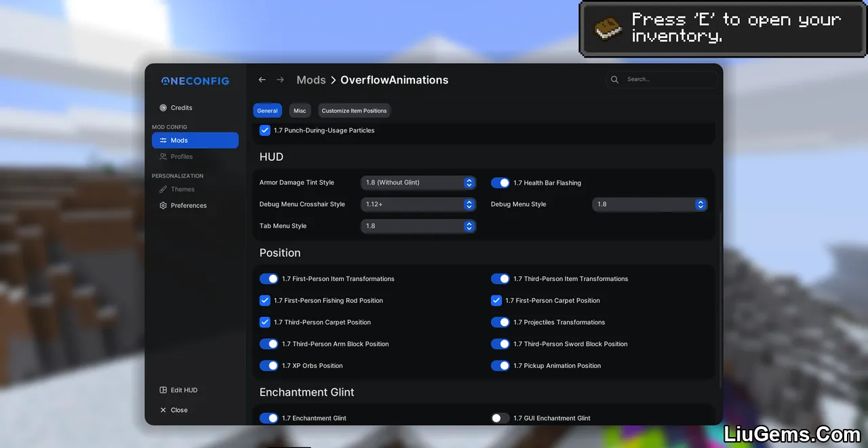Click the Armor Damage Tint Style label

click(297, 183)
